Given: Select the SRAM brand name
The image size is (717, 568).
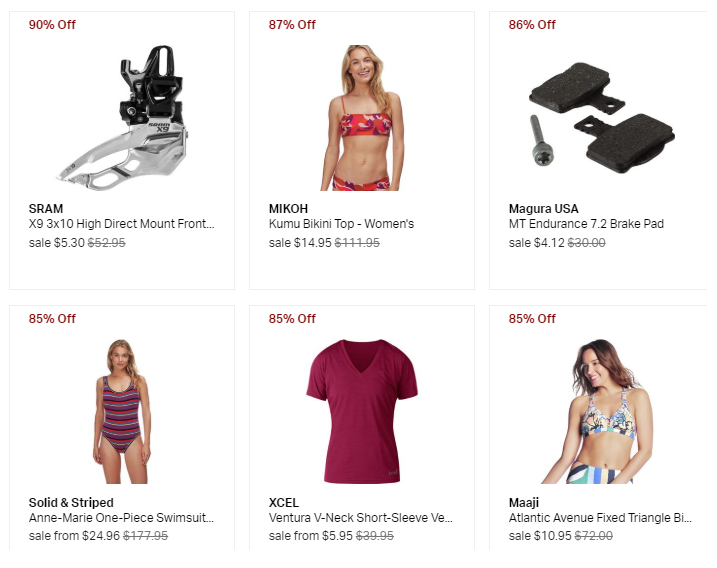Looking at the screenshot, I should click(x=46, y=209).
